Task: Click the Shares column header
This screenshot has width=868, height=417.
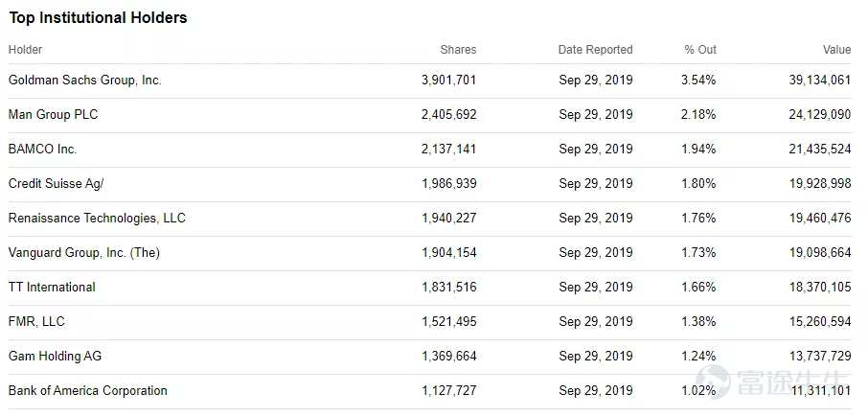Action: (458, 50)
